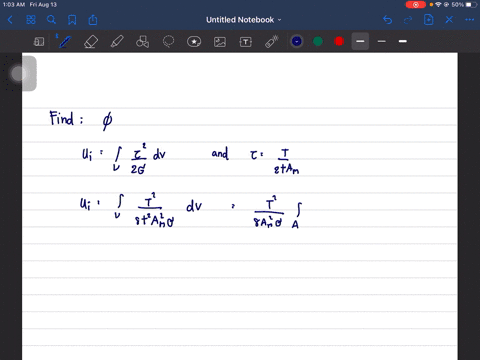Redo the last action
The image size is (480, 360).
(408, 20)
